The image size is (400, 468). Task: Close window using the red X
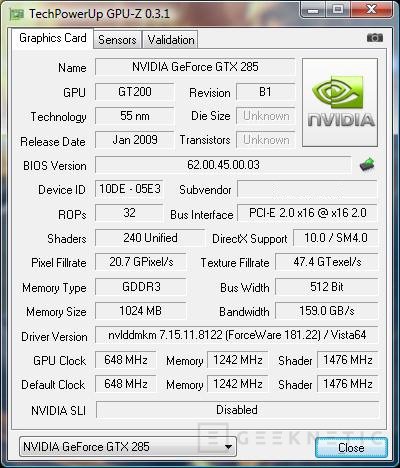pyautogui.click(x=371, y=9)
